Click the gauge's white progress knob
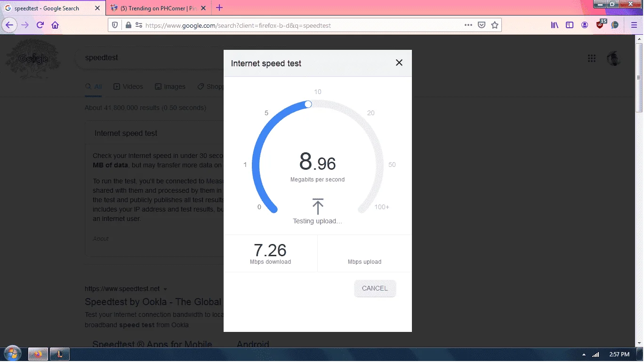 tap(308, 104)
